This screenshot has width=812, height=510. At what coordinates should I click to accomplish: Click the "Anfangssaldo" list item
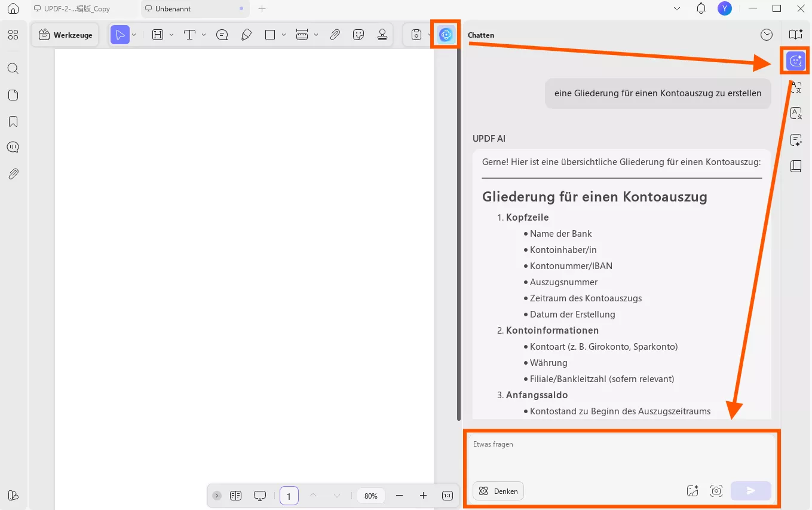point(537,395)
